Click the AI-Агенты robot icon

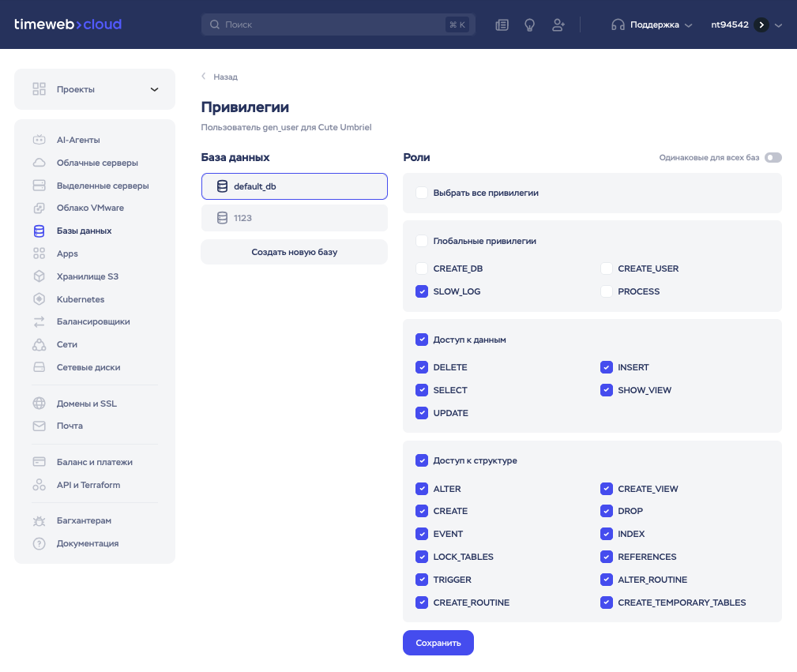[x=39, y=140]
